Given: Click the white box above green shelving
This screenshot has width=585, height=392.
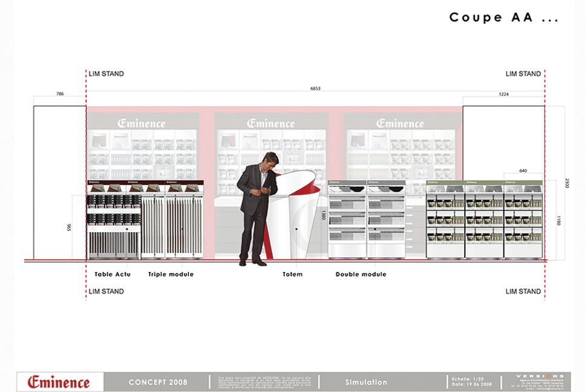Looking at the screenshot, I should (503, 143).
